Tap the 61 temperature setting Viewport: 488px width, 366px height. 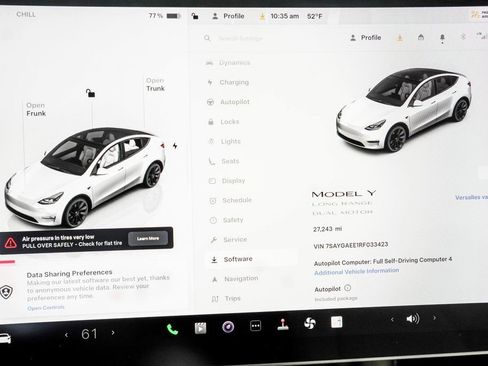89,334
